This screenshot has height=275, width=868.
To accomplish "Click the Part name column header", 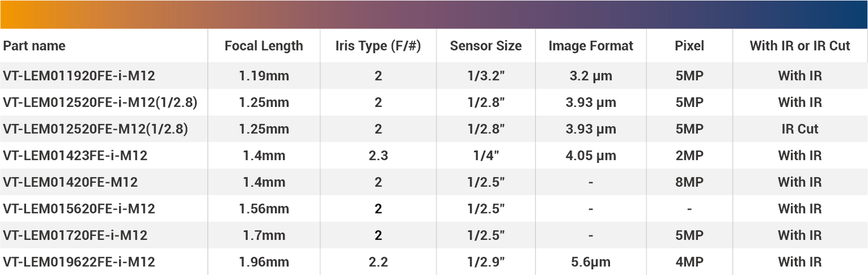I will click(34, 46).
